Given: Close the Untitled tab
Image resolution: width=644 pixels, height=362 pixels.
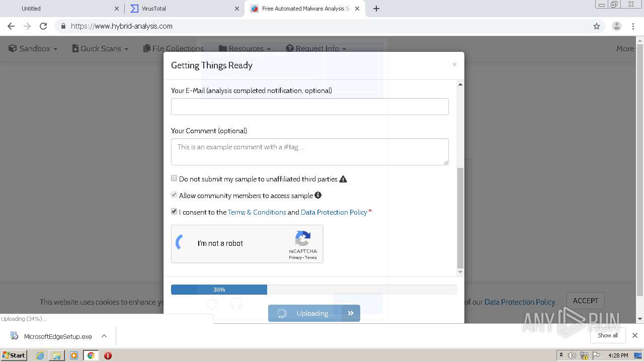Looking at the screenshot, I should point(117,9).
